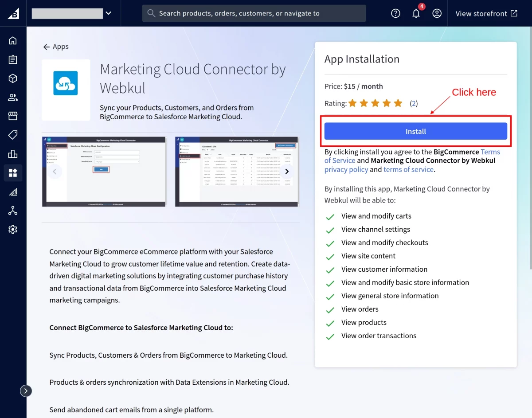This screenshot has width=532, height=418.
Task: Open the hierarchy nodes icon in sidebar
Action: 13,211
